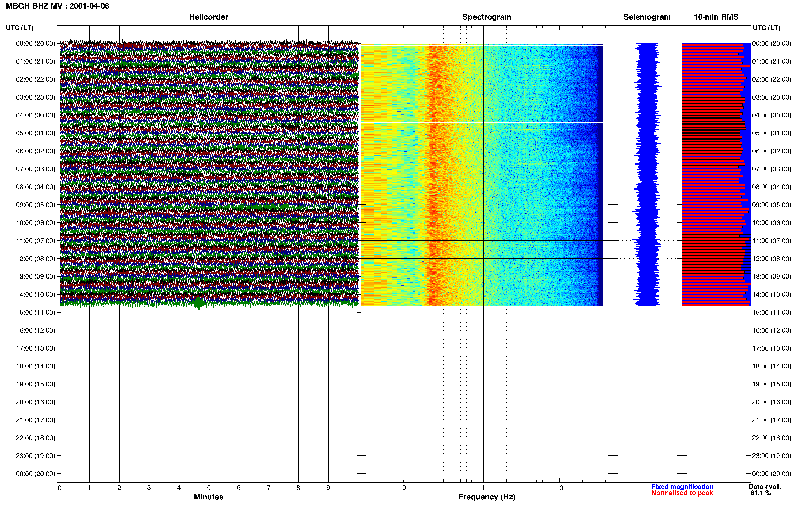This screenshot has width=812, height=508.
Task: Click minute tick label '6' on the Helicorder axis
Action: click(x=239, y=487)
